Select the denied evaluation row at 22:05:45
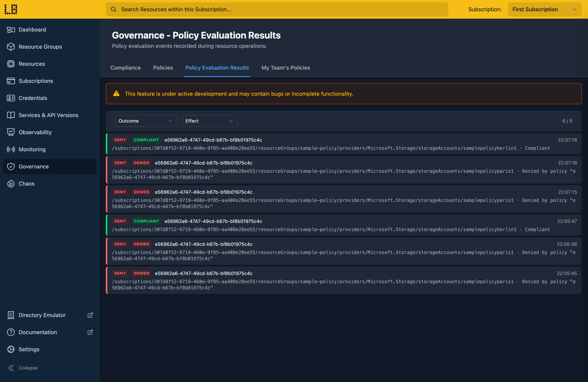The height and width of the screenshot is (382, 588). tap(344, 280)
